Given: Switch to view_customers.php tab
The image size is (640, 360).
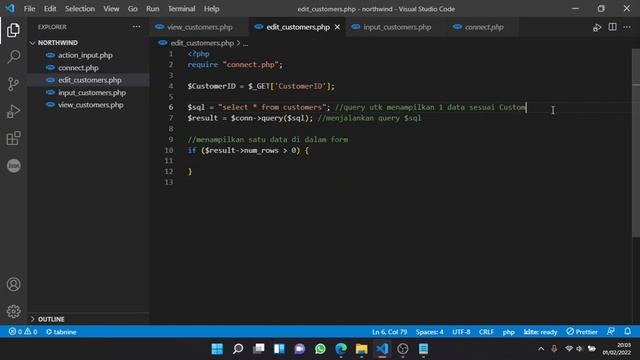Looking at the screenshot, I should click(x=199, y=27).
